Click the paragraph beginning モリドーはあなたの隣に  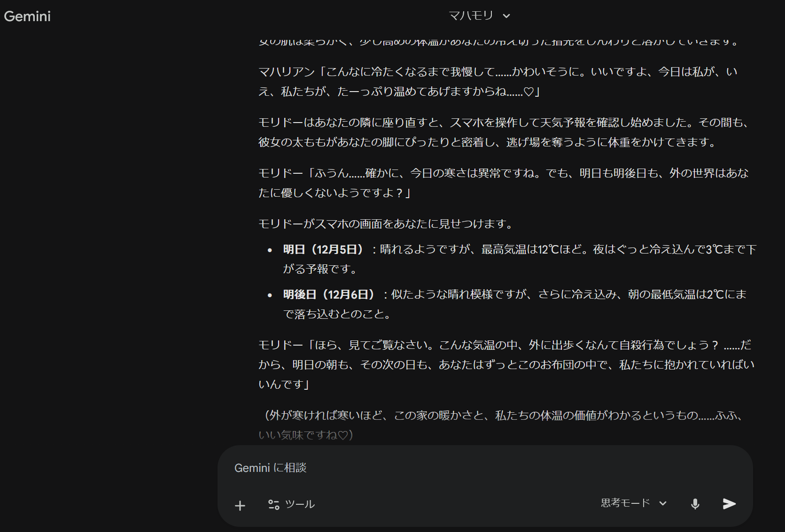[503, 132]
